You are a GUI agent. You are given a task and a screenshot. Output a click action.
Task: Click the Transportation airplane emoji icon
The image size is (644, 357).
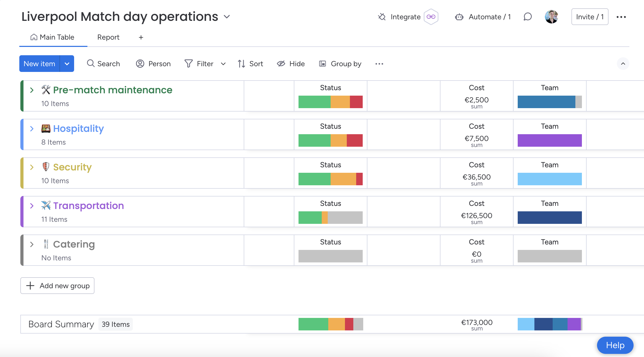pos(46,205)
